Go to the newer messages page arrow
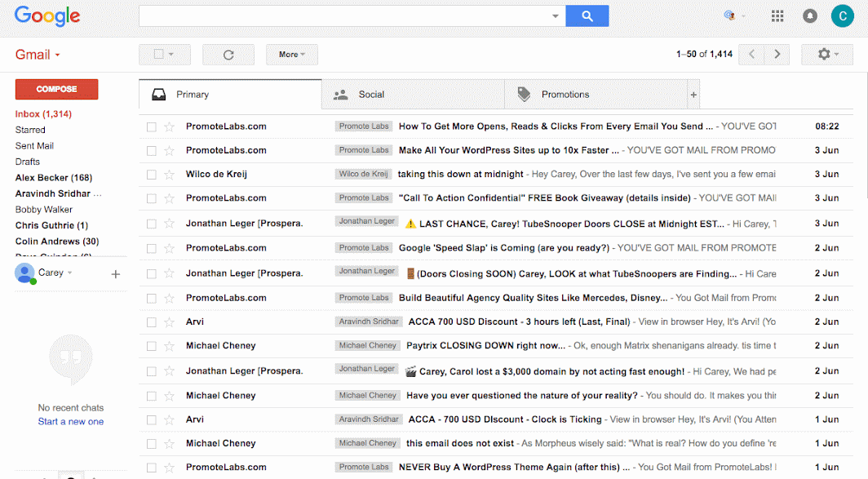The width and height of the screenshot is (868, 479). coord(752,55)
